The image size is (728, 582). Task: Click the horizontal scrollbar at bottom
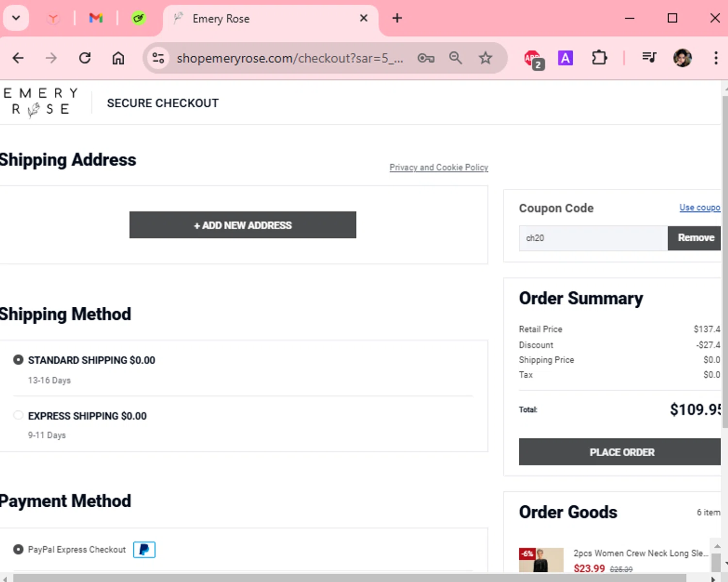coord(349,578)
